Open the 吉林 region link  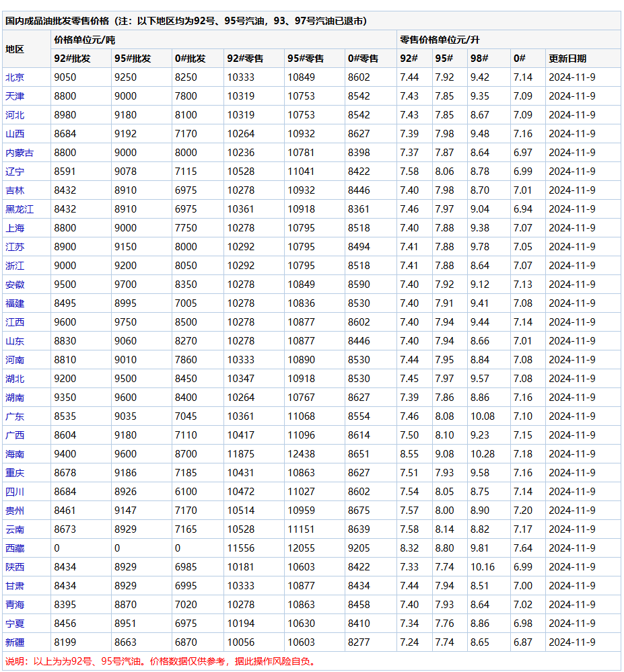pyautogui.click(x=15, y=191)
